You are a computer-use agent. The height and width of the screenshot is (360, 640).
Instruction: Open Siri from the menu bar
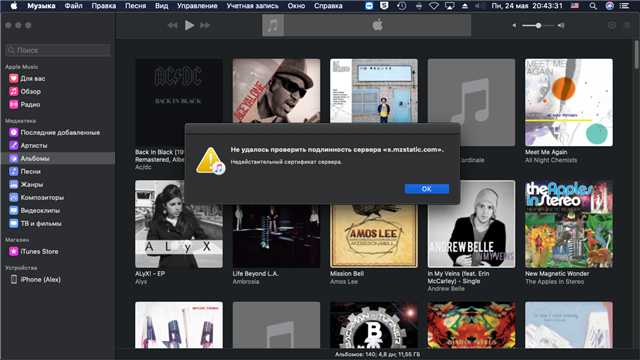point(609,6)
